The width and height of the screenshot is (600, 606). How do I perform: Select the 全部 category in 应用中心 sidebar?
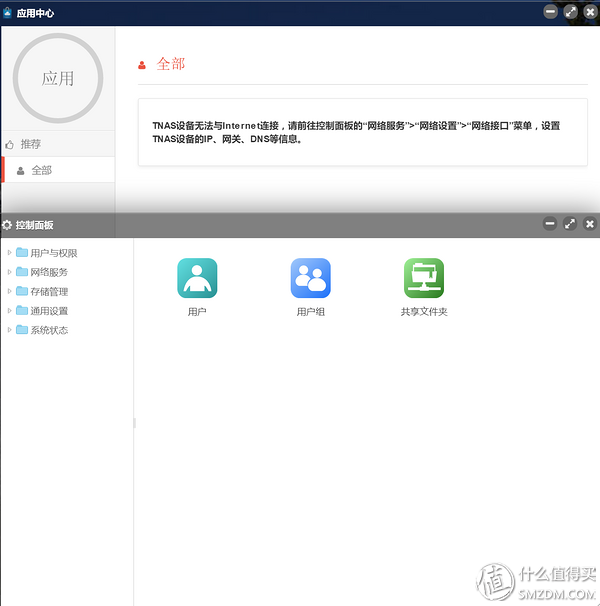(58, 170)
